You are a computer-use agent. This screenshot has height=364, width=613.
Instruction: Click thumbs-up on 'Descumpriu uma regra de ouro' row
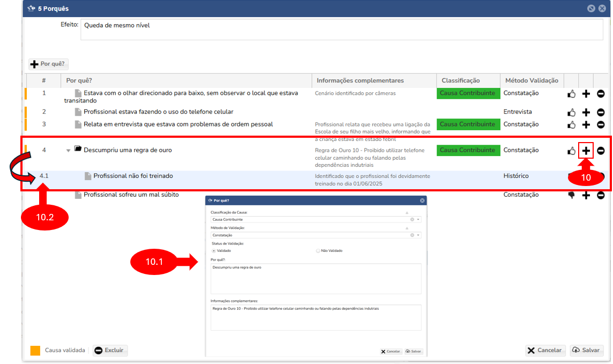click(571, 151)
